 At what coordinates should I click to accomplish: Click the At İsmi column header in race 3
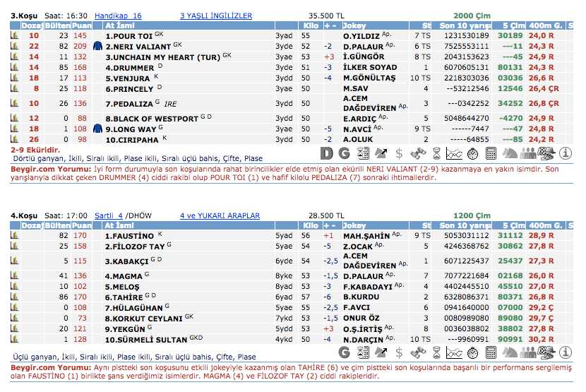click(x=120, y=25)
